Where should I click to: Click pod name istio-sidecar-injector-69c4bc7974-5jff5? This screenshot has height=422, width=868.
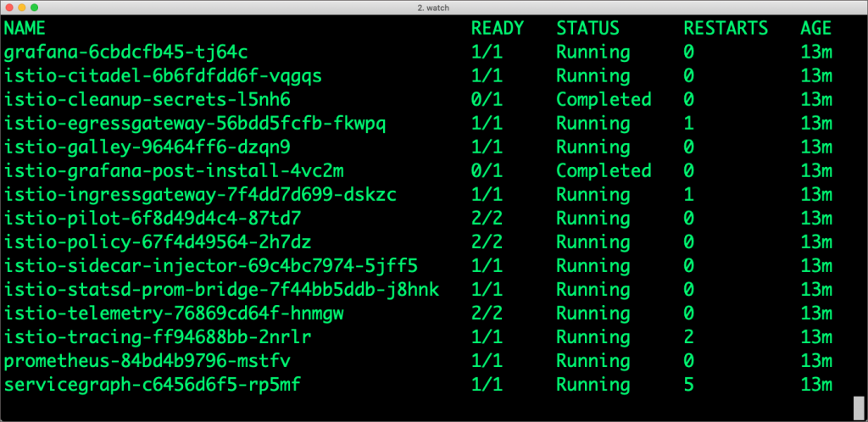click(210, 266)
